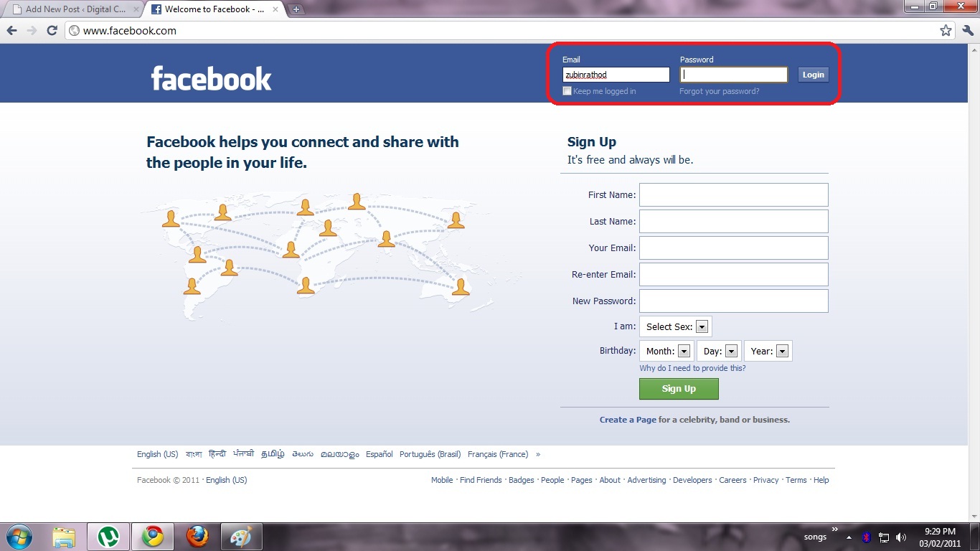This screenshot has height=551, width=980.
Task: Select the Welcome to Facebook tab
Action: 213,9
